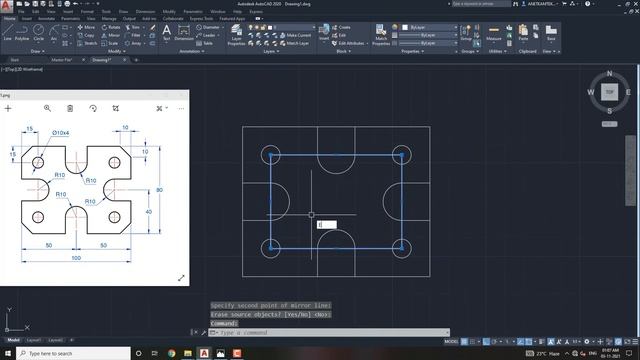Screen dimensions: 640x360
Task: Click Create block button
Action: click(x=341, y=27)
